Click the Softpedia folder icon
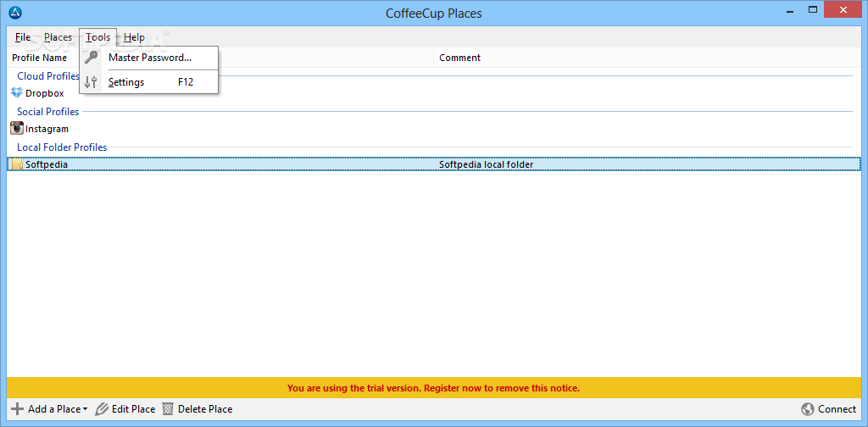 coord(17,164)
